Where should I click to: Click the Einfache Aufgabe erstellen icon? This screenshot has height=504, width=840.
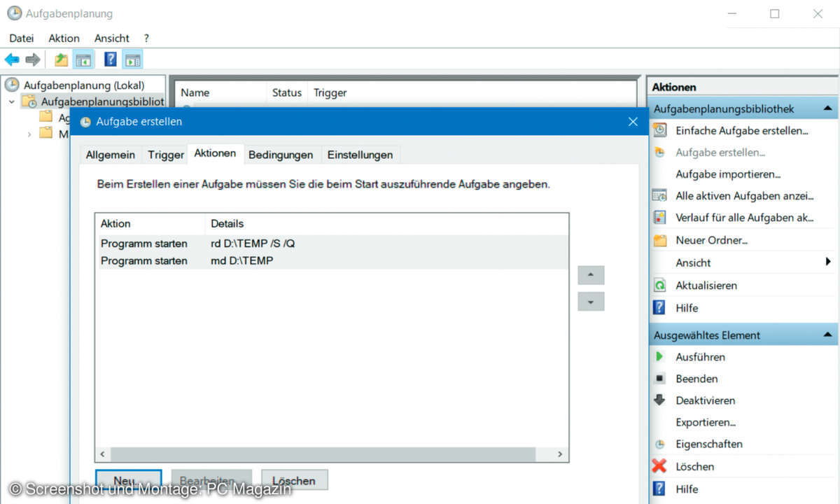tap(659, 130)
